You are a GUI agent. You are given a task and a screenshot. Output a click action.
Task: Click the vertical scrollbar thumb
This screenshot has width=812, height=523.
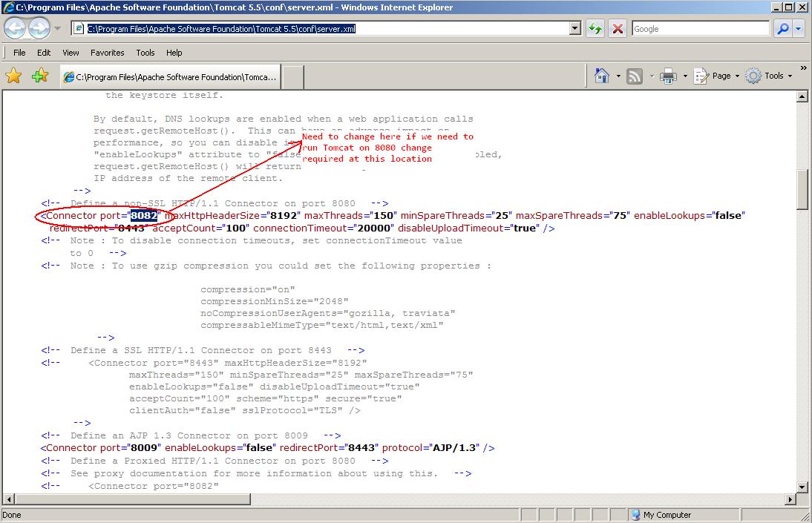[802, 189]
